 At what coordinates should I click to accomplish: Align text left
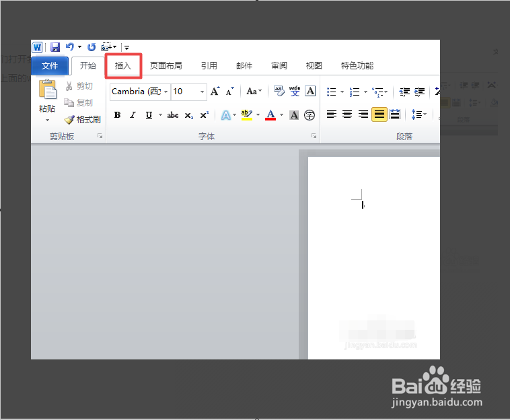point(332,114)
